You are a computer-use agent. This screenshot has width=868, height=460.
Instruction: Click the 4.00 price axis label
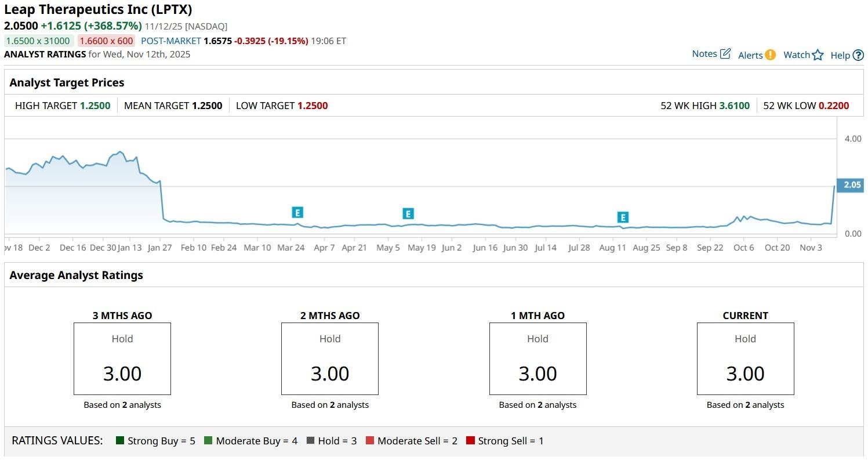(852, 139)
